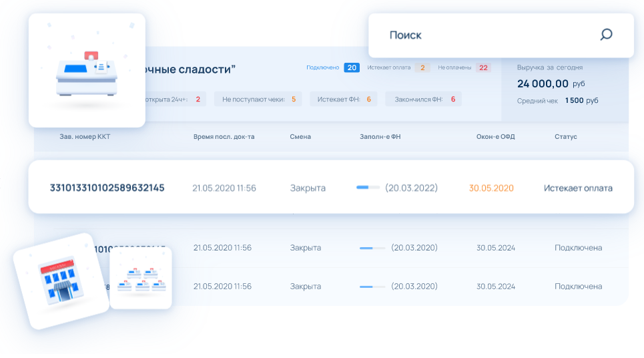Sort by Время посл. док-та column

(x=224, y=136)
